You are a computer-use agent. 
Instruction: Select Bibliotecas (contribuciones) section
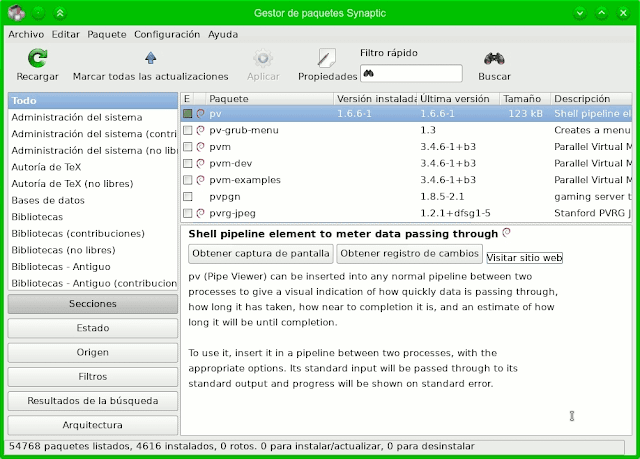pyautogui.click(x=93, y=233)
